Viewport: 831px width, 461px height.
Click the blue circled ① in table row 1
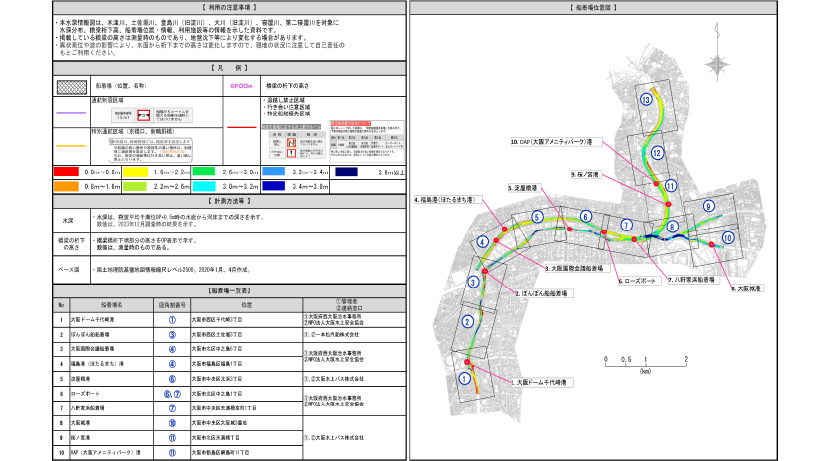point(172,320)
